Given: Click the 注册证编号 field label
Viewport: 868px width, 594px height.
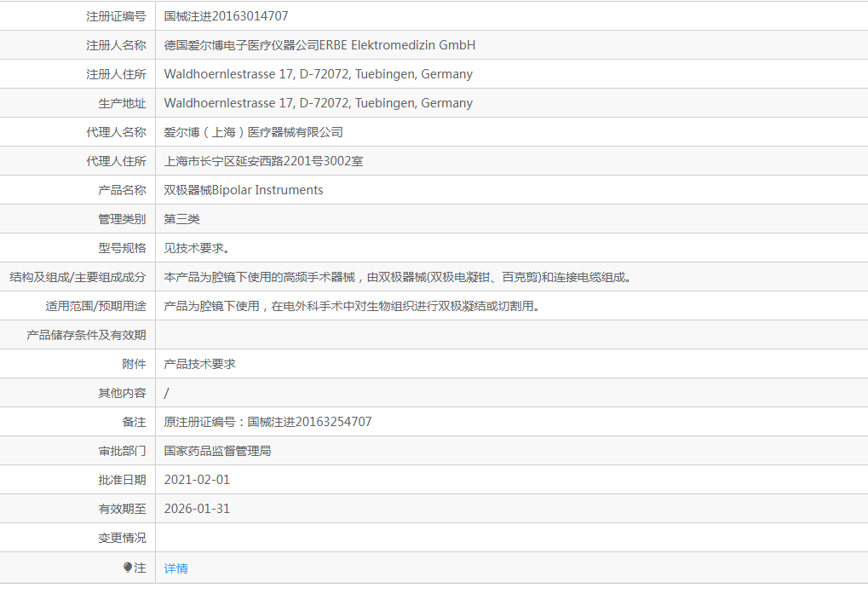Looking at the screenshot, I should click(116, 16).
